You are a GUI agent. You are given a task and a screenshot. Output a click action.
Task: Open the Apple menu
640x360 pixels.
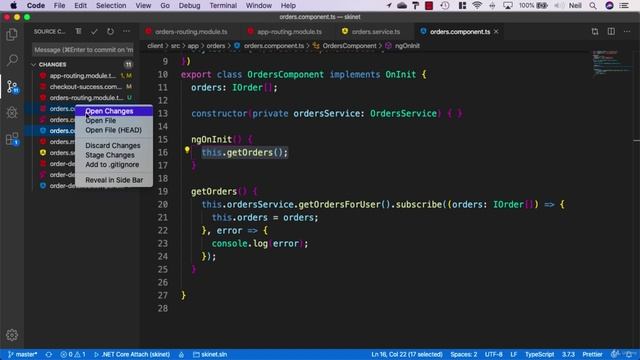(13, 6)
